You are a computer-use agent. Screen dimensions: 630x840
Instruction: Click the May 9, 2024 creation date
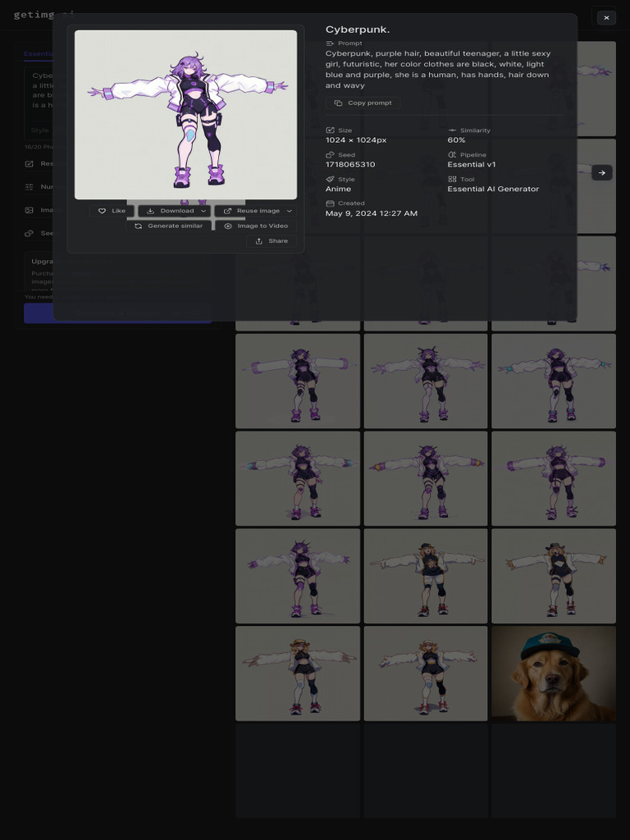372,213
